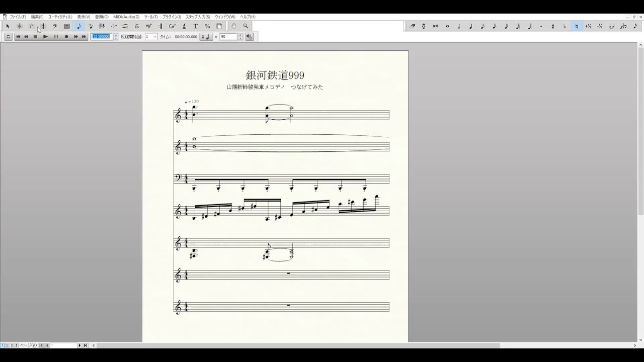The image size is (644, 362).
Task: Click the vertical scrollbar thumb
Action: tap(640, 132)
